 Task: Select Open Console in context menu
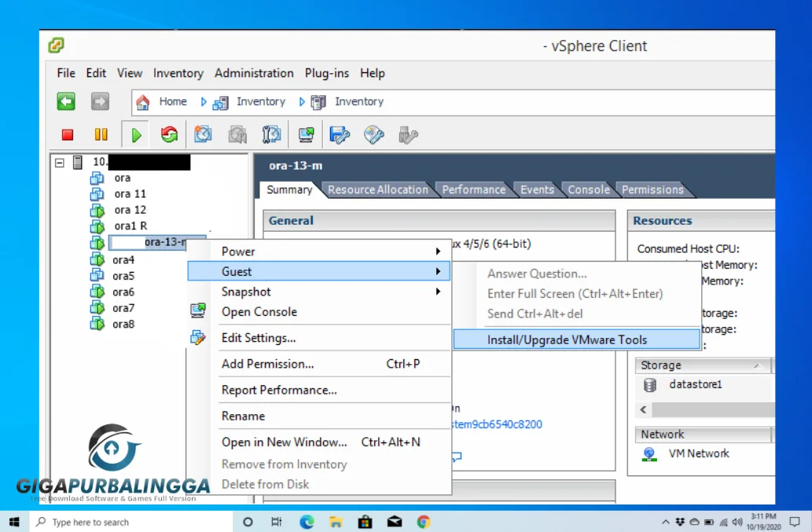click(318, 312)
